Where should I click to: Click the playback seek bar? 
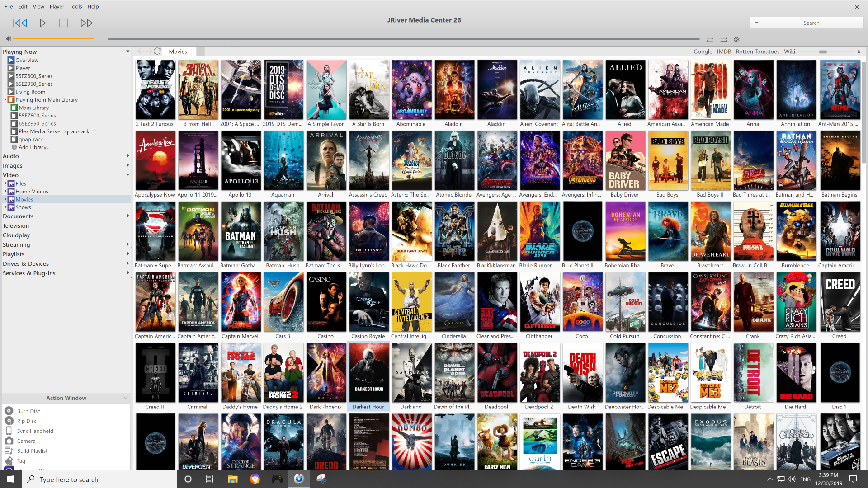403,39
